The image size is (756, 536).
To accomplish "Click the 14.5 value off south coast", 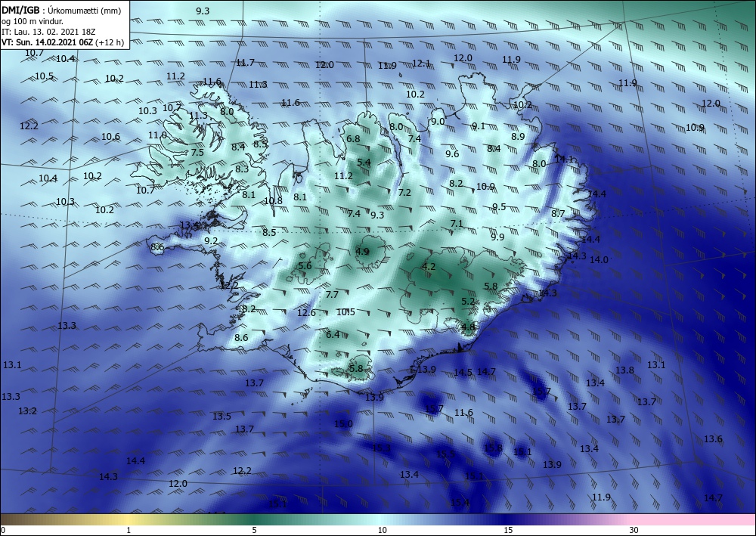I will pos(463,372).
